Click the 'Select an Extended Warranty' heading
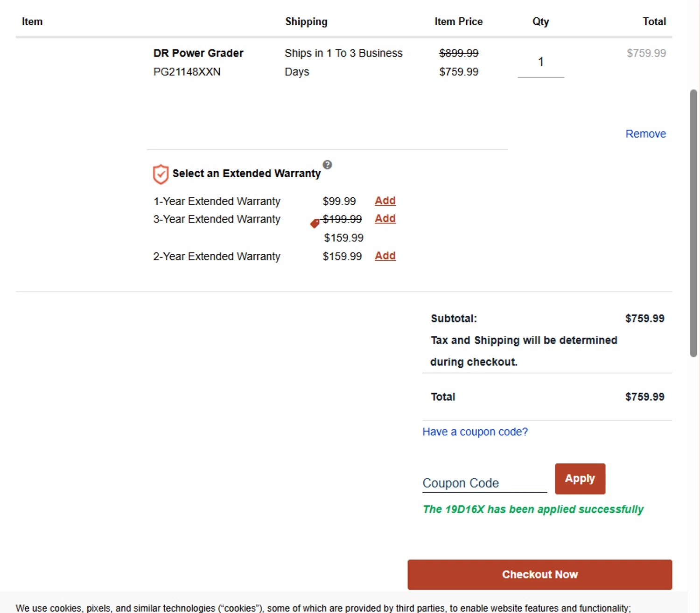The width and height of the screenshot is (700, 613). pyautogui.click(x=246, y=174)
